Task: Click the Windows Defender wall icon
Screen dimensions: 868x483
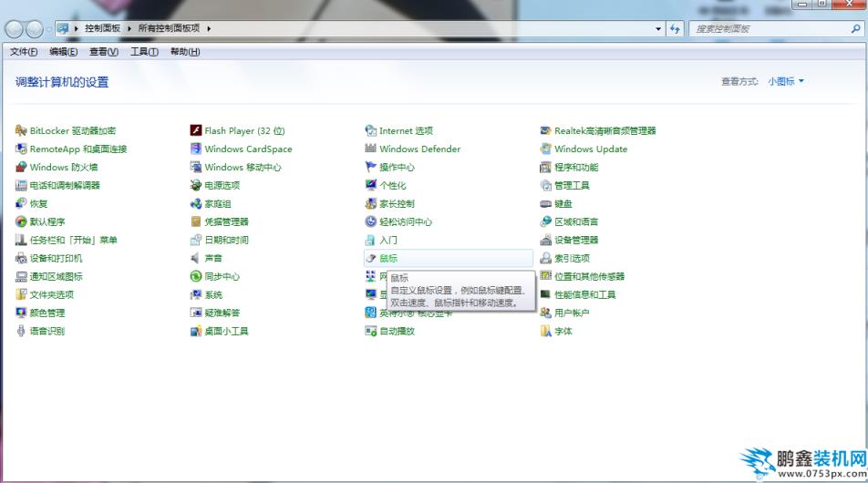Action: pyautogui.click(x=371, y=149)
